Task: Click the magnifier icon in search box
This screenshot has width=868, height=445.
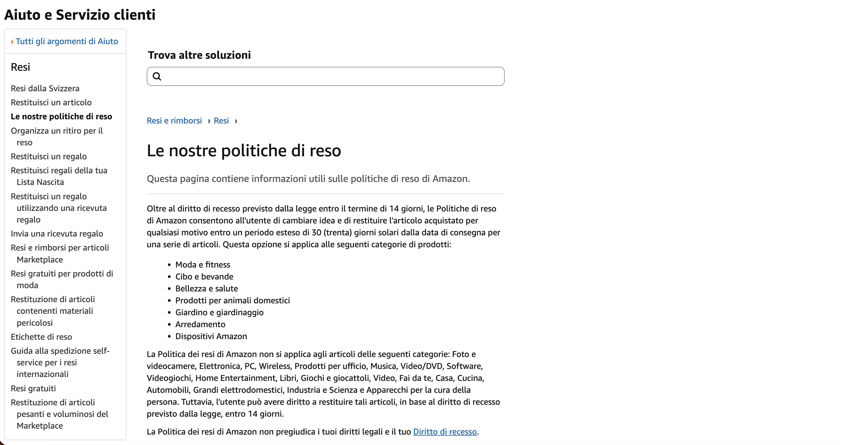Action: [x=157, y=76]
